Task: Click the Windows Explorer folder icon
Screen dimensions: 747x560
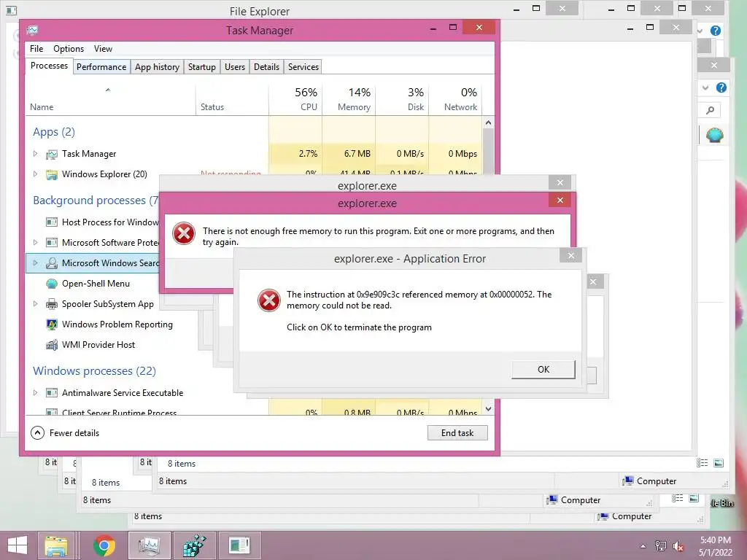Action: (52, 175)
